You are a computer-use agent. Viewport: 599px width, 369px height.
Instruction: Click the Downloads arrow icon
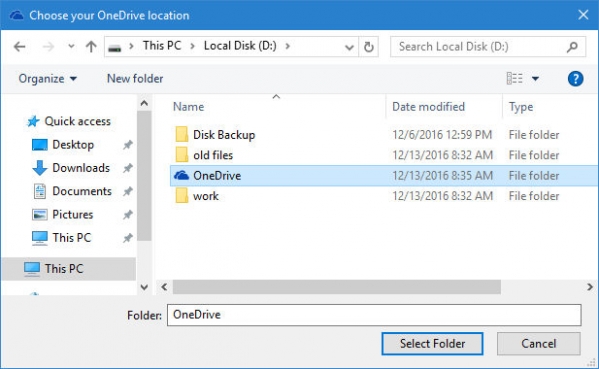[39, 168]
